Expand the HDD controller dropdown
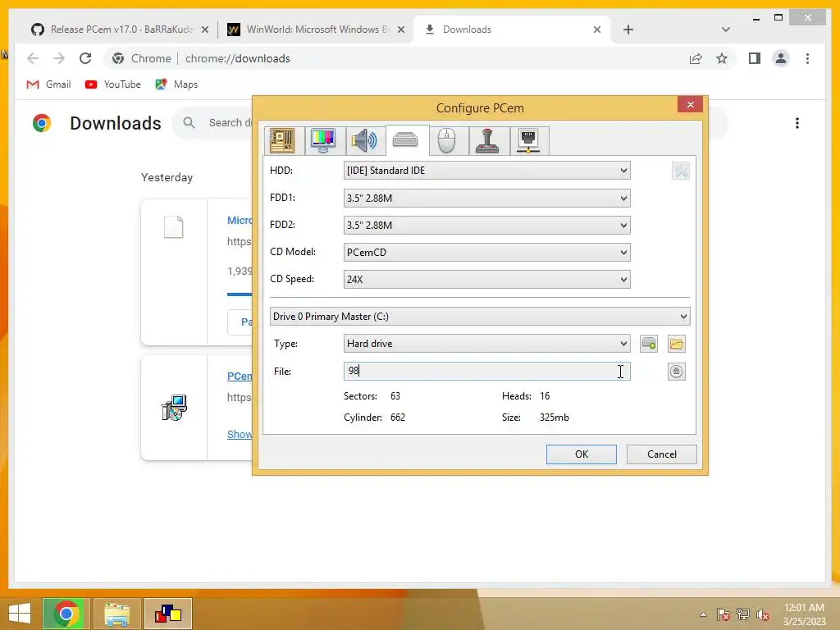This screenshot has width=840, height=630. [x=486, y=171]
